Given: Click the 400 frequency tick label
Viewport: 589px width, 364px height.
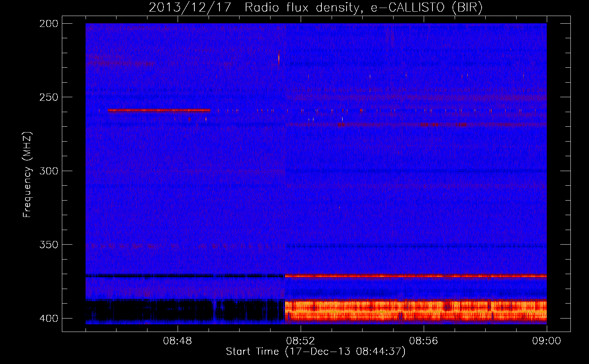Looking at the screenshot, I should click(x=48, y=318).
